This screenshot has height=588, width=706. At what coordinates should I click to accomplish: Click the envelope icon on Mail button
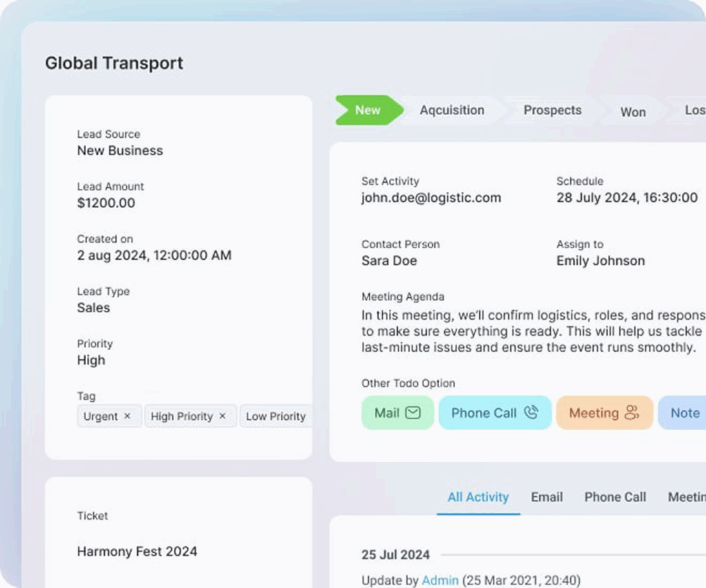point(413,413)
